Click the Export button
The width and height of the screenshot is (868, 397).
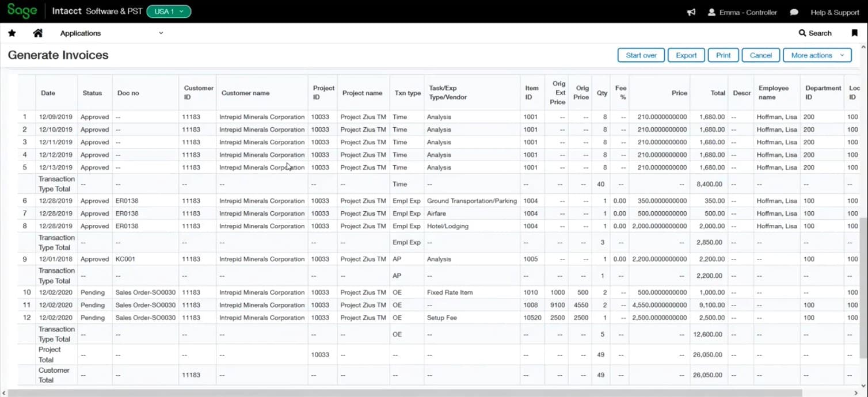[x=686, y=55]
